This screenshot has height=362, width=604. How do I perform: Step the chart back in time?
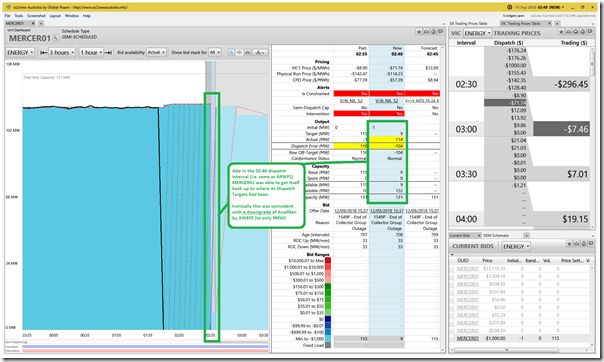click(x=44, y=52)
